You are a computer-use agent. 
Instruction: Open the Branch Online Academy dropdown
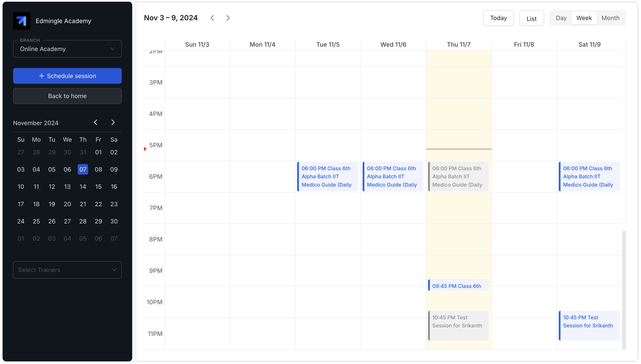point(67,49)
